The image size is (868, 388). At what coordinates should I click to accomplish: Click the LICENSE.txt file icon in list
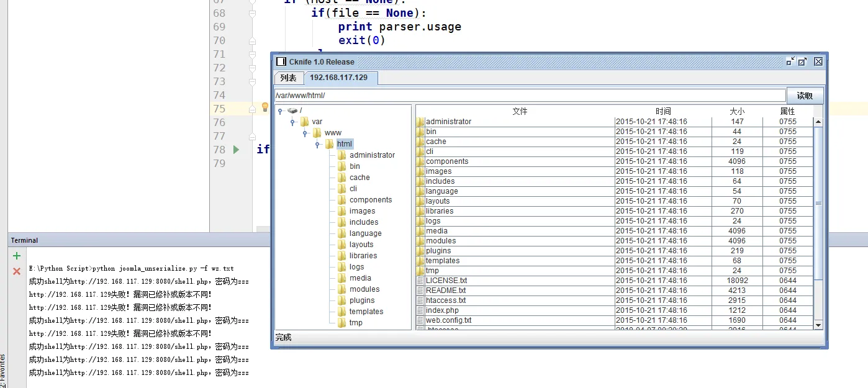(420, 281)
